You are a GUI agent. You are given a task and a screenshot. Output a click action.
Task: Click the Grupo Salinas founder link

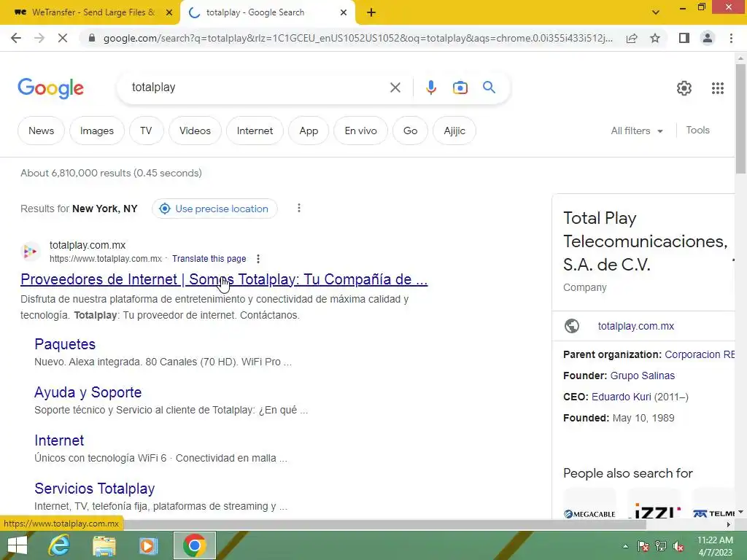[x=642, y=376]
